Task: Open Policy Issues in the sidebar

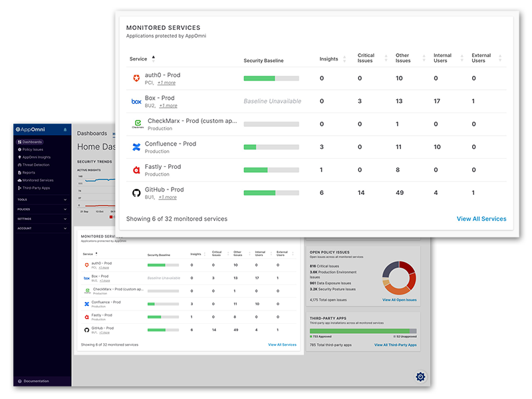Action: (33, 150)
